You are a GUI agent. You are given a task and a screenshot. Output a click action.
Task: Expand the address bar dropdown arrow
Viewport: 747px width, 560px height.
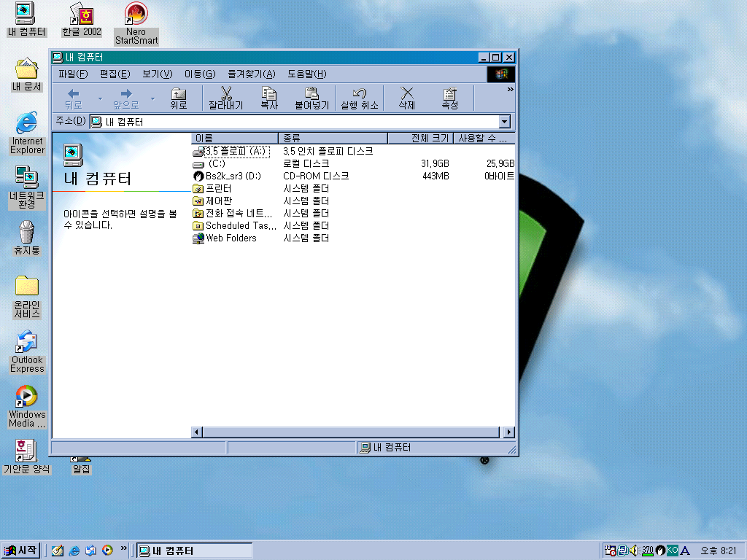(x=505, y=122)
